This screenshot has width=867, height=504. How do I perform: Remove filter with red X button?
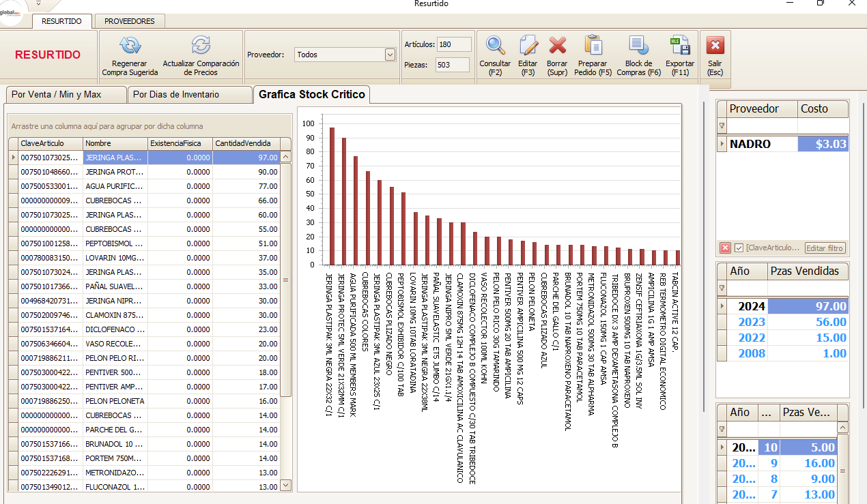pyautogui.click(x=725, y=248)
